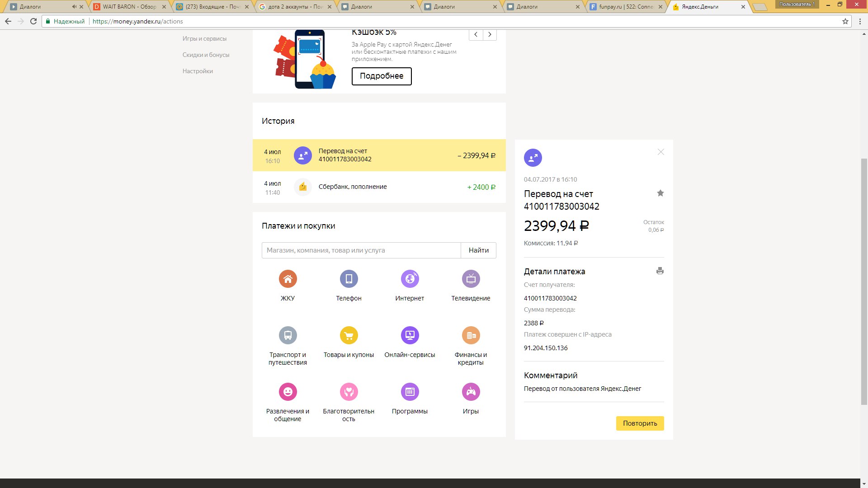Add the transfer to favorites with star icon
Image resolution: width=868 pixels, height=488 pixels.
coord(660,193)
